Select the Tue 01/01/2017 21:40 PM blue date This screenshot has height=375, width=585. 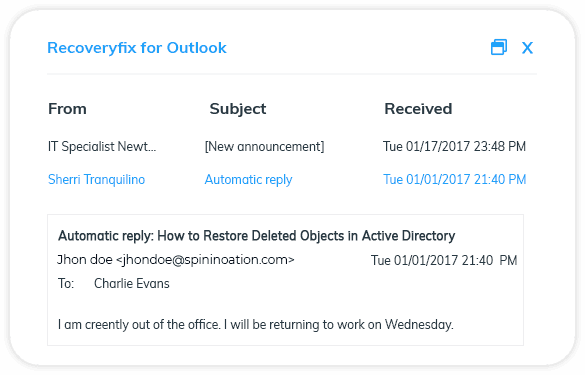[454, 179]
